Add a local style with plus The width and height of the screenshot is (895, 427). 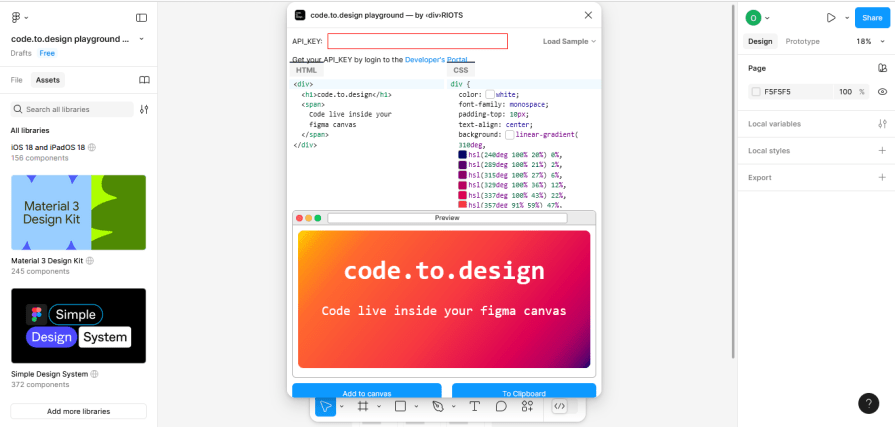[882, 151]
